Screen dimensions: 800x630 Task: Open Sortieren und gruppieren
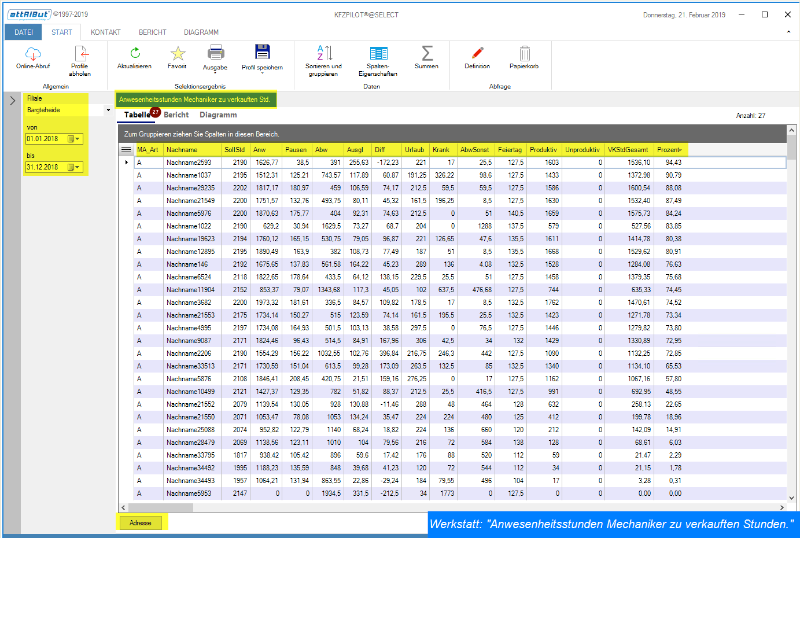point(321,54)
